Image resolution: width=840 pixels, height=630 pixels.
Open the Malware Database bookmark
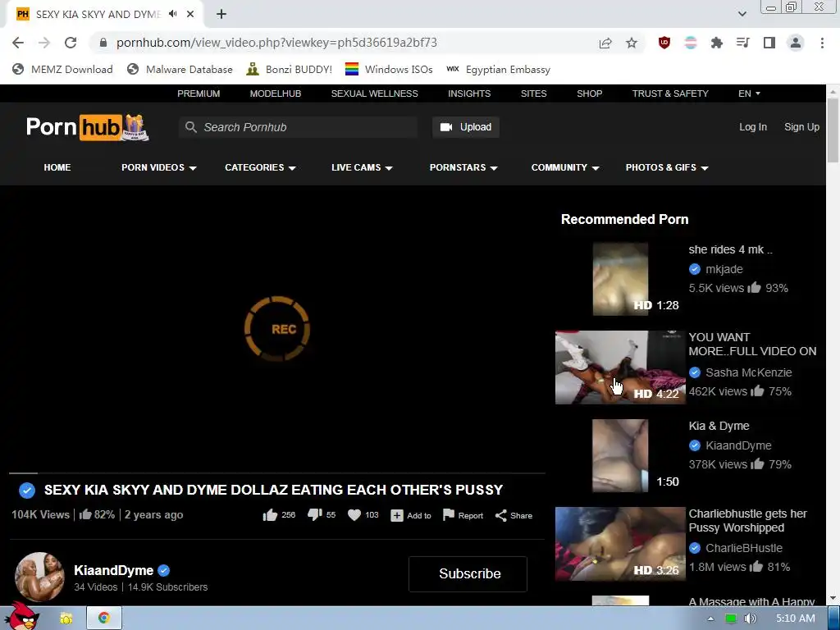pyautogui.click(x=180, y=70)
